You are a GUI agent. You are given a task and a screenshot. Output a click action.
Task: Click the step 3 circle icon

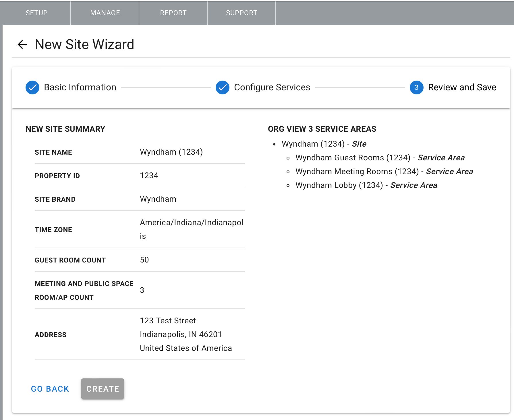(416, 87)
